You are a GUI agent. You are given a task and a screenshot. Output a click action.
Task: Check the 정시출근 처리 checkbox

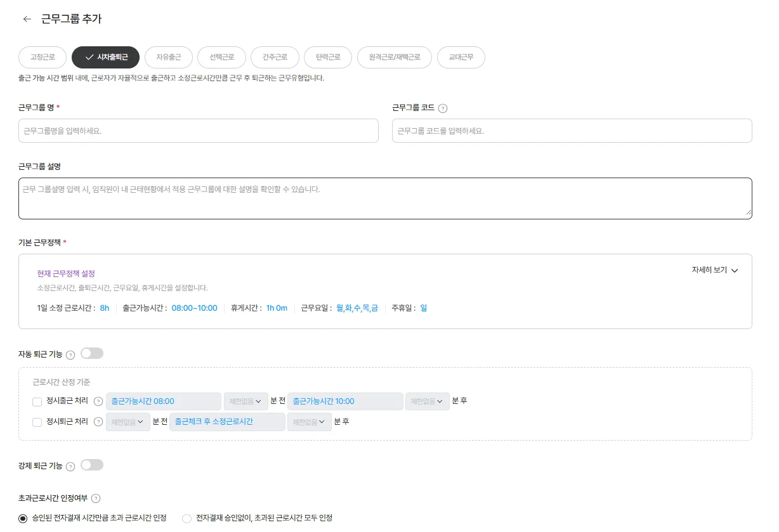click(x=37, y=401)
